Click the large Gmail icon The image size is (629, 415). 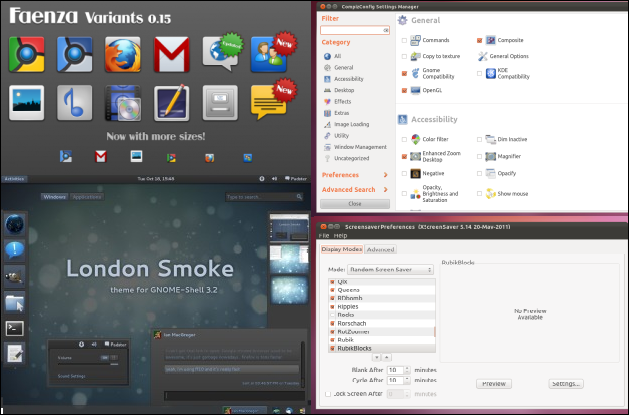[x=172, y=55]
